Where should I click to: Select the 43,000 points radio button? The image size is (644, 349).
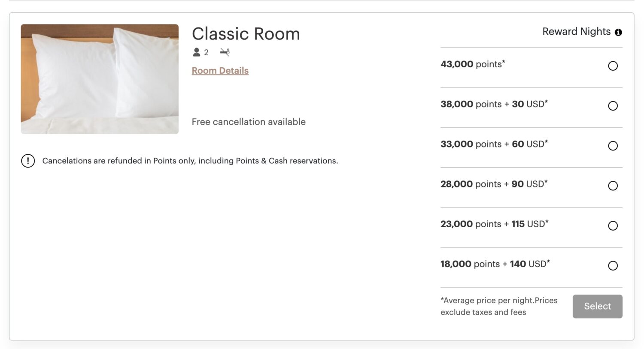tap(613, 66)
